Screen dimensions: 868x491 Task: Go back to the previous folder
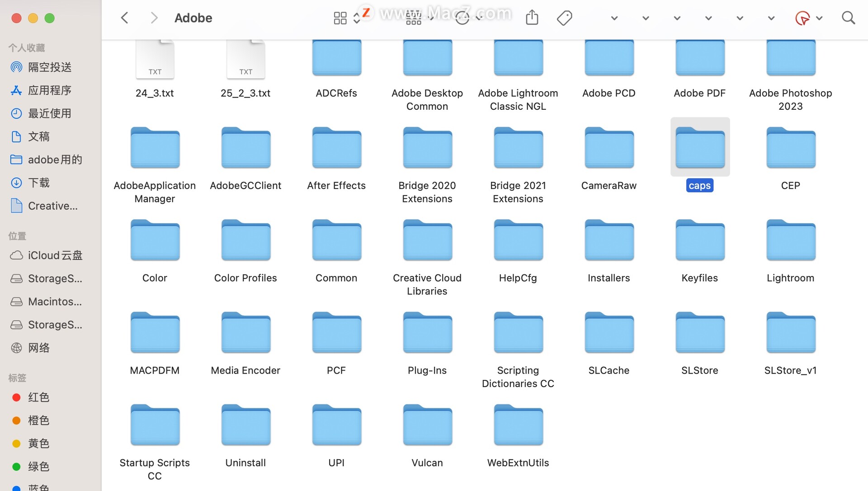[x=125, y=18]
